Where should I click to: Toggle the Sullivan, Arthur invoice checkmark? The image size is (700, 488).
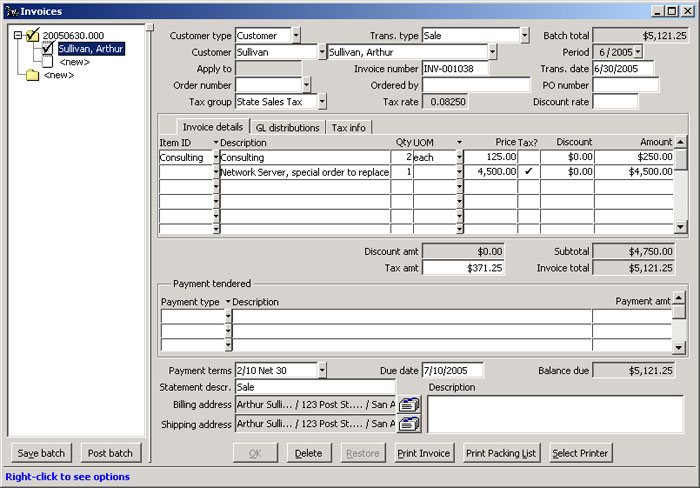click(x=48, y=48)
